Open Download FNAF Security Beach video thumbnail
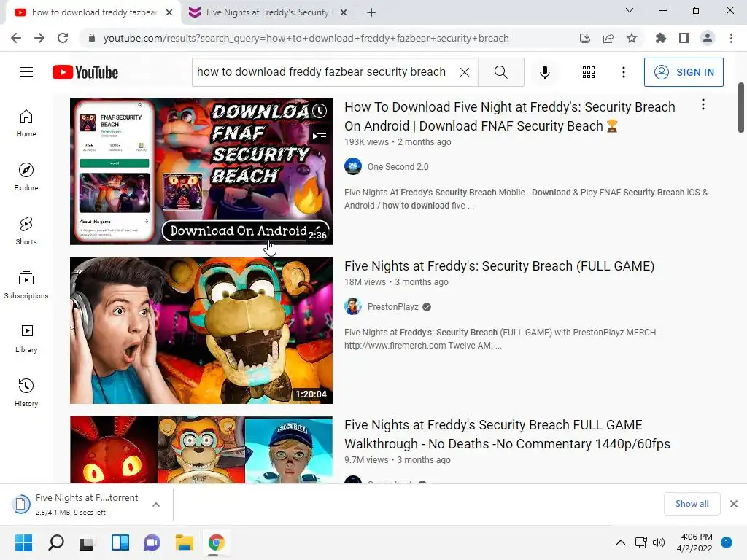 pyautogui.click(x=201, y=171)
